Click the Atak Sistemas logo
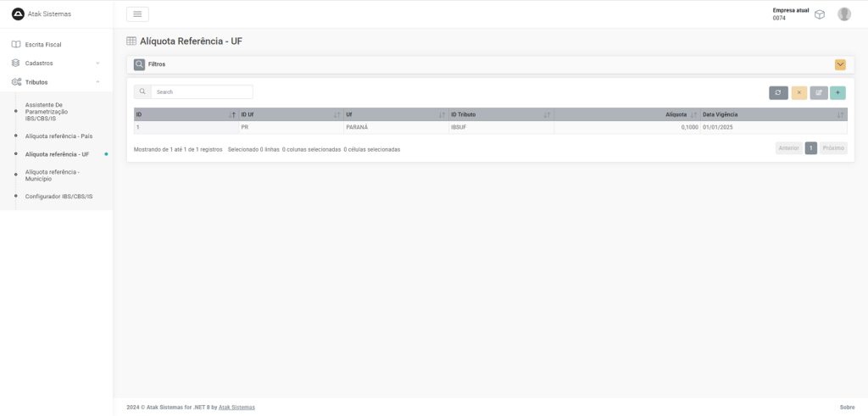 pyautogui.click(x=18, y=14)
